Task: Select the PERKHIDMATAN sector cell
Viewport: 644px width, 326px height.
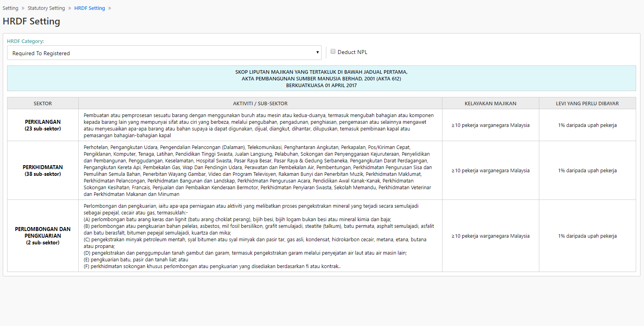Action: [x=43, y=170]
